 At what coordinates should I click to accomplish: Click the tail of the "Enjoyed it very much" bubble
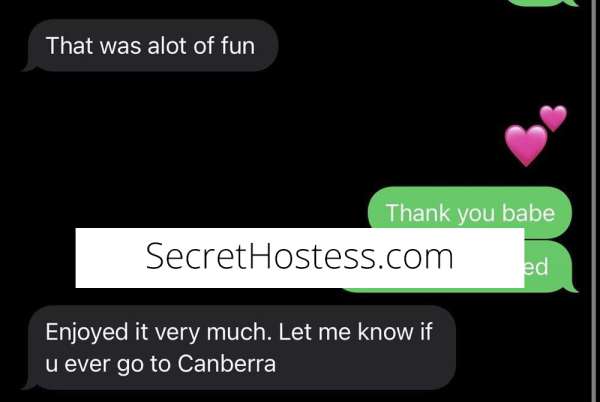point(29,384)
